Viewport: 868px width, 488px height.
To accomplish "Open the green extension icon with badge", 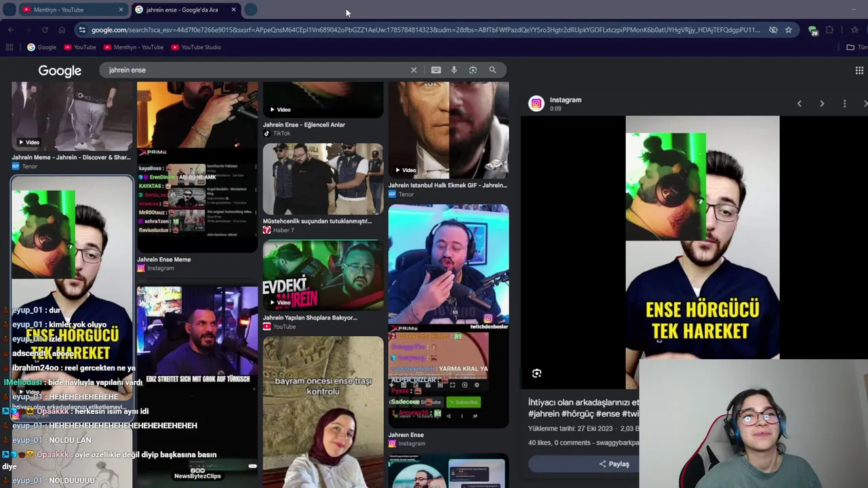I will click(813, 30).
